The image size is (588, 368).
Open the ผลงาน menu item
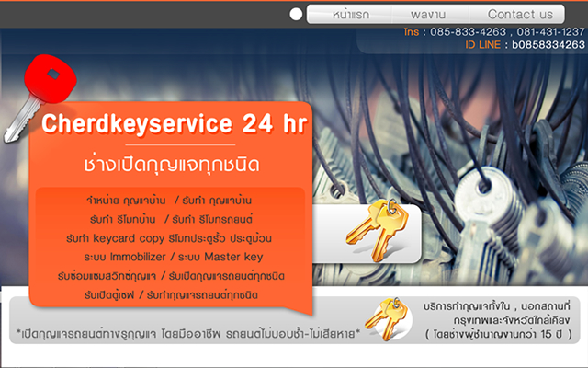(x=428, y=15)
